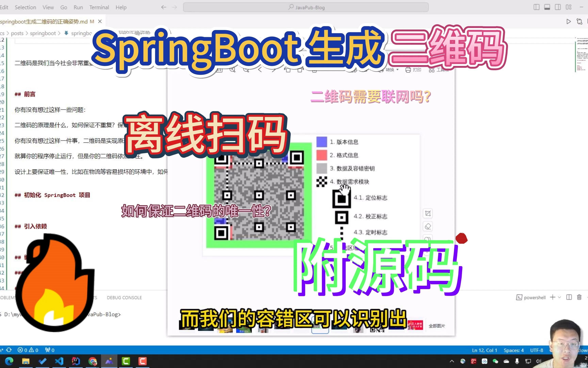This screenshot has height=368, width=588.
Task: Click the crop icon in image viewer
Action: (428, 213)
